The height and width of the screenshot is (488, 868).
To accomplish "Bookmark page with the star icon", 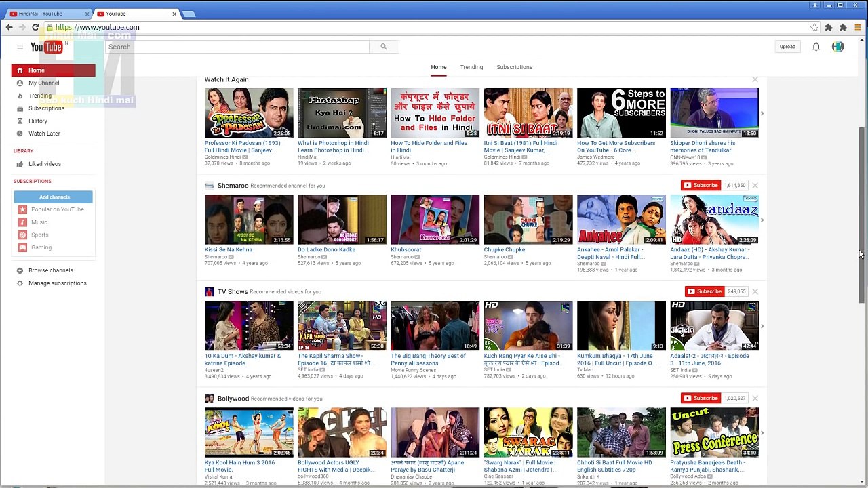I will point(814,27).
